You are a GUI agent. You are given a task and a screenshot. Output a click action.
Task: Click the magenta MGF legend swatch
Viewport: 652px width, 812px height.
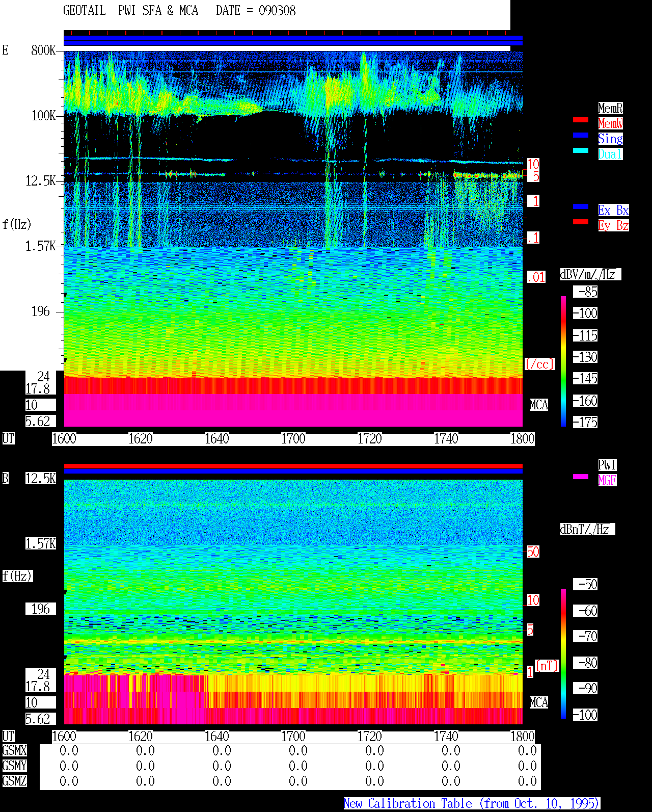581,477
